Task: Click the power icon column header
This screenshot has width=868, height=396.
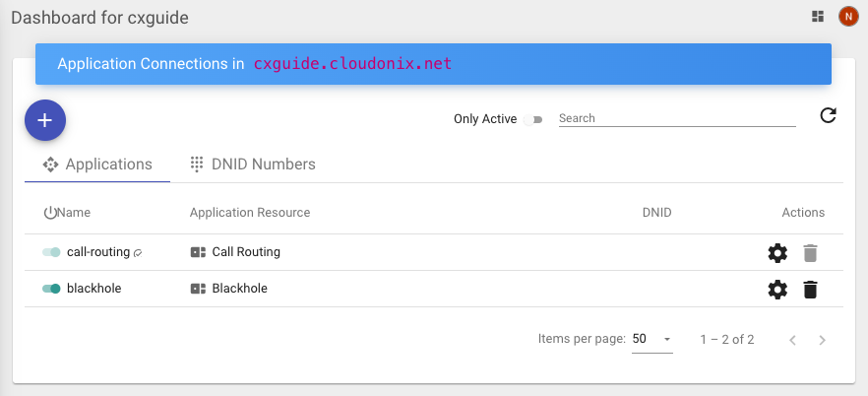Action: point(50,213)
